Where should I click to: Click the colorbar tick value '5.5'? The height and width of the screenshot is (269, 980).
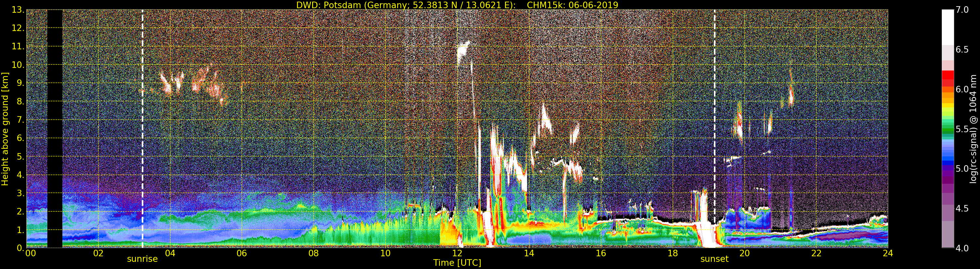[962, 129]
